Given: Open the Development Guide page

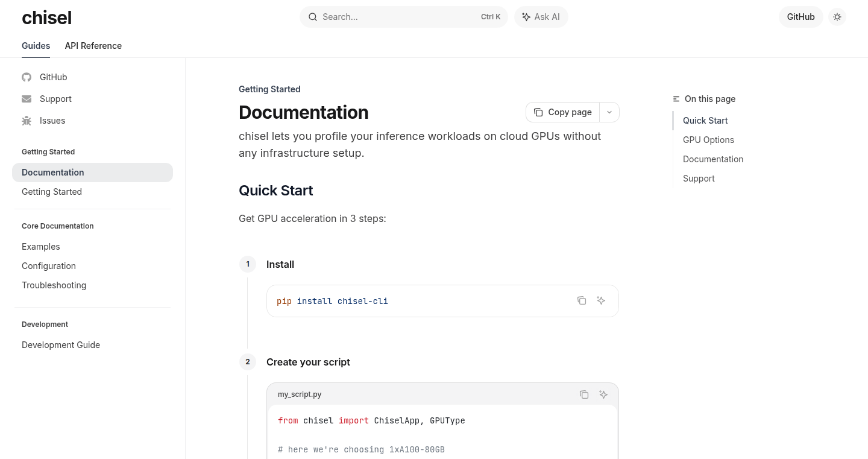Looking at the screenshot, I should tap(92, 345).
